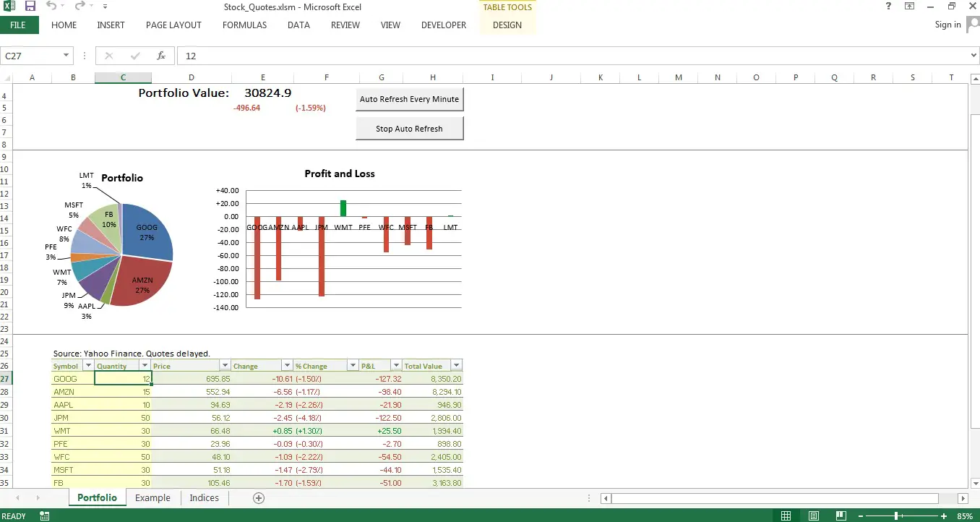Open the Customize Quick Access Toolbar arrow
Image resolution: width=980 pixels, height=522 pixels.
click(x=105, y=7)
